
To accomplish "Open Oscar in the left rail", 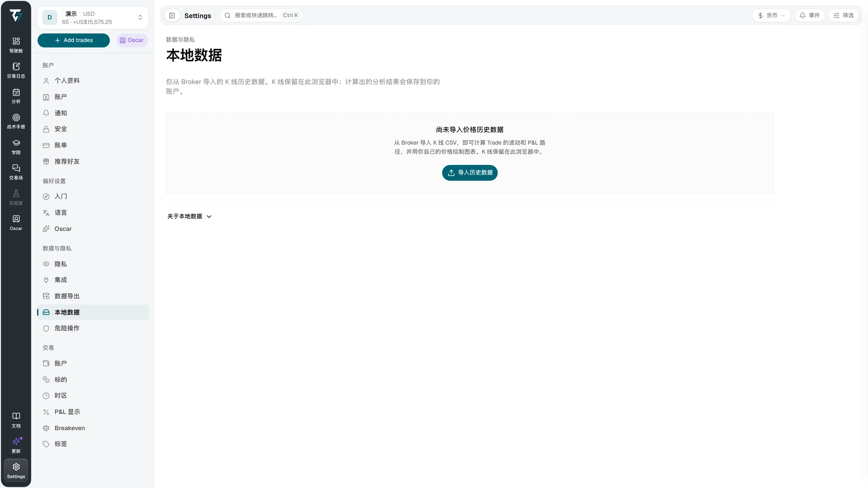I will click(x=16, y=223).
